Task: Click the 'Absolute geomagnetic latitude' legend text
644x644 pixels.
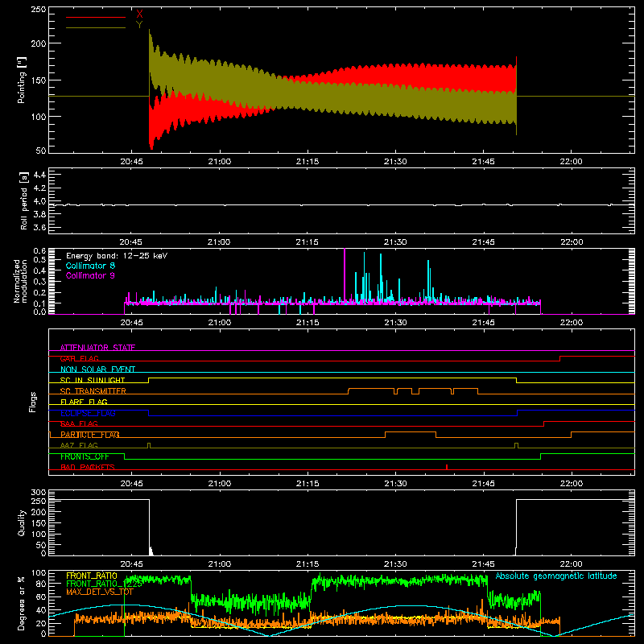Action: [556, 576]
